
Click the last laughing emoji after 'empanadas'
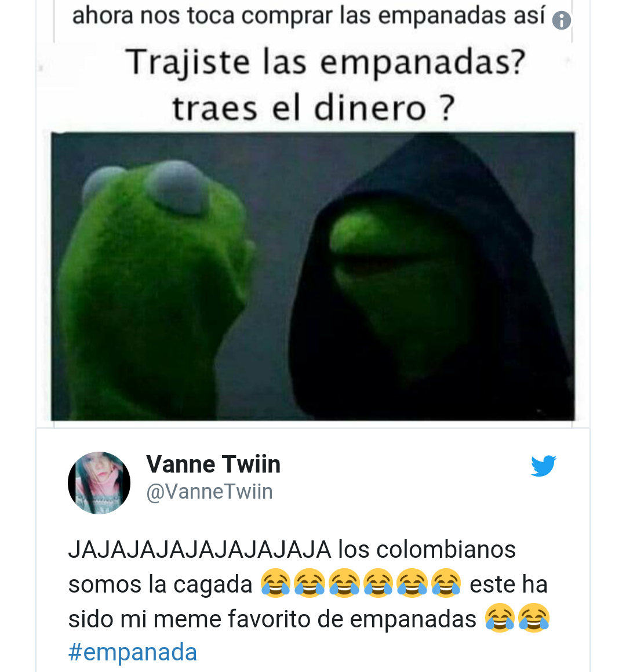click(534, 618)
